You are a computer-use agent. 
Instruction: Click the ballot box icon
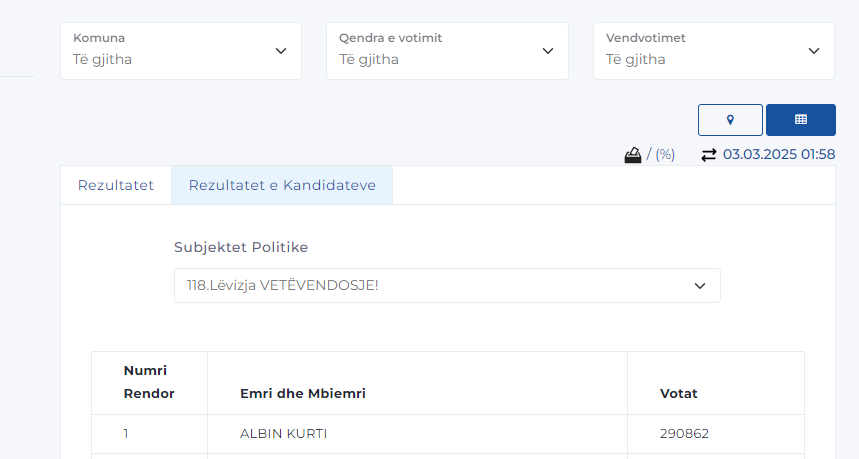(x=633, y=155)
